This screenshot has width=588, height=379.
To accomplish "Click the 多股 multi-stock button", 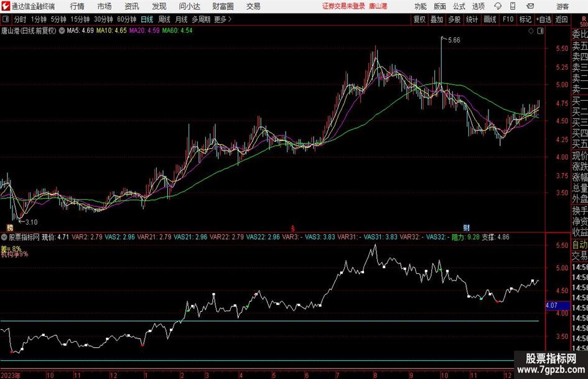I will click(x=454, y=19).
